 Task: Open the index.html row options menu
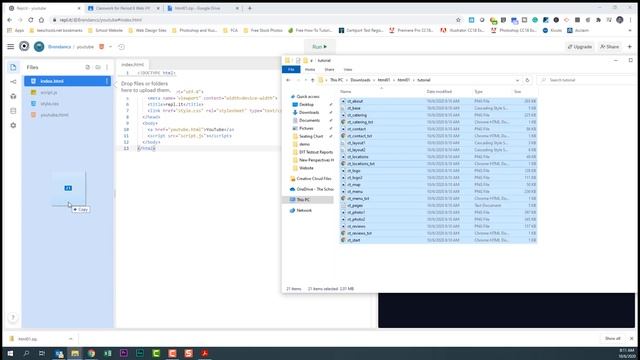[x=107, y=81]
